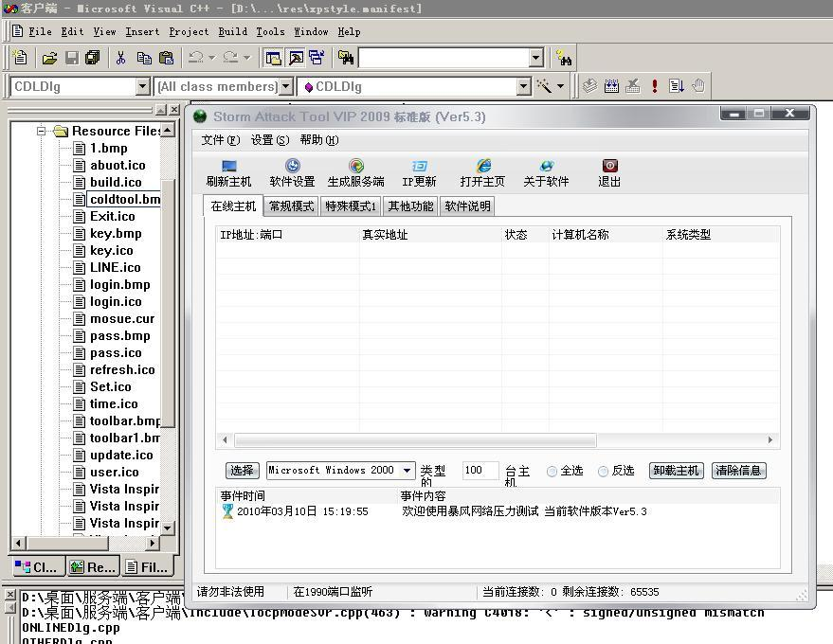Click the Cut scissors icon
Viewport: 833px width, 644px height.
121,58
